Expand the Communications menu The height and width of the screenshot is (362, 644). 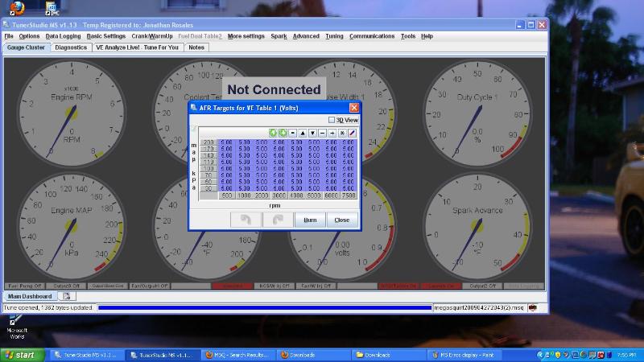pyautogui.click(x=372, y=36)
